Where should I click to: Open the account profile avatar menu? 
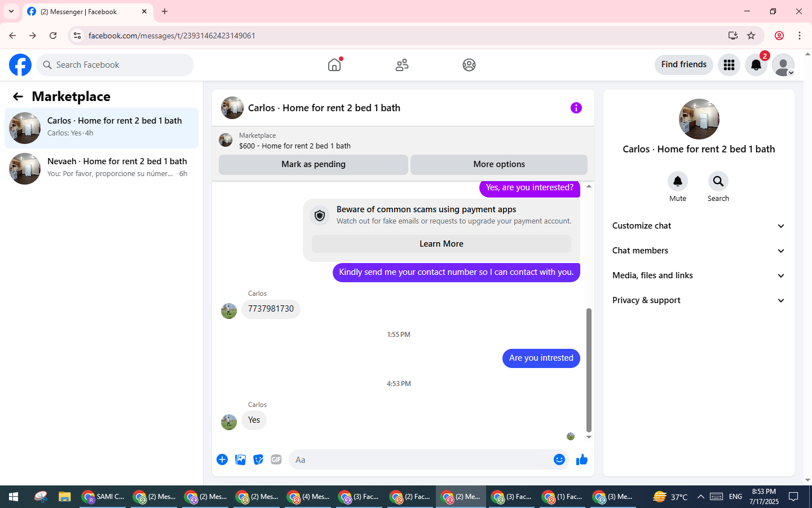(x=783, y=65)
